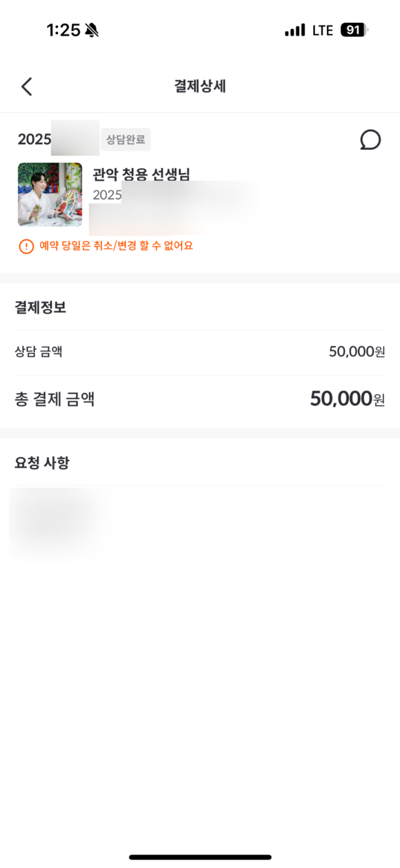This screenshot has width=400, height=868.
Task: Tap the bold 50,000원 total amount
Action: click(347, 399)
